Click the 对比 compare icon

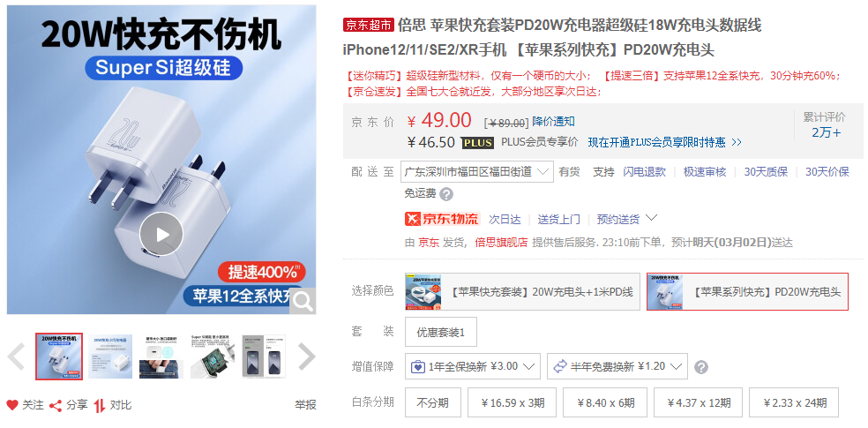tap(100, 405)
